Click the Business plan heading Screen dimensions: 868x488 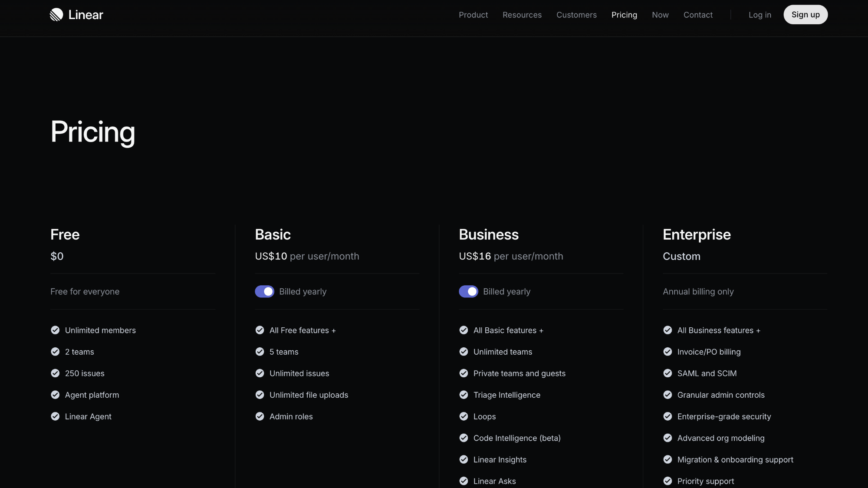click(x=489, y=234)
